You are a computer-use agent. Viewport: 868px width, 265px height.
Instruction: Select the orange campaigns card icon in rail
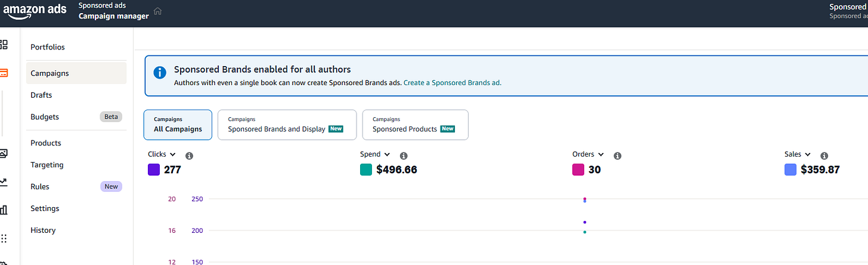pyautogui.click(x=4, y=73)
